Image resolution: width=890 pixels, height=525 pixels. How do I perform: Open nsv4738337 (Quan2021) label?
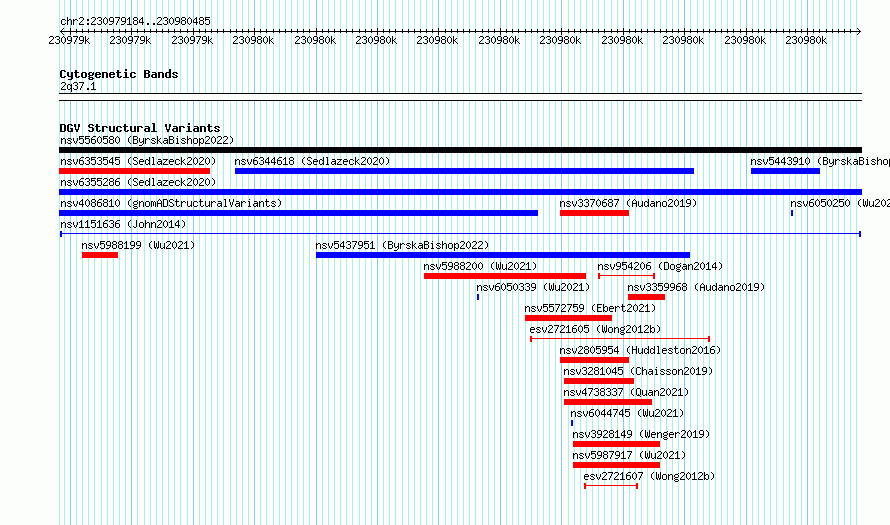[626, 392]
